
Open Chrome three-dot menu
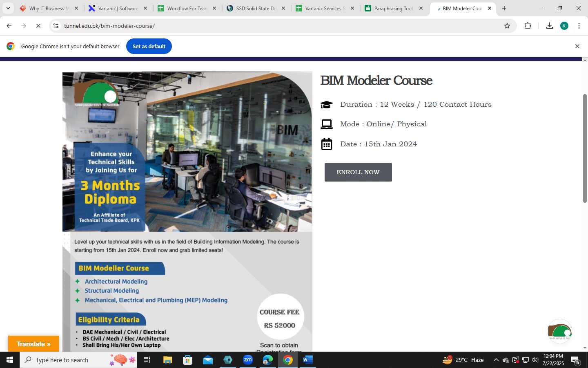coord(579,26)
